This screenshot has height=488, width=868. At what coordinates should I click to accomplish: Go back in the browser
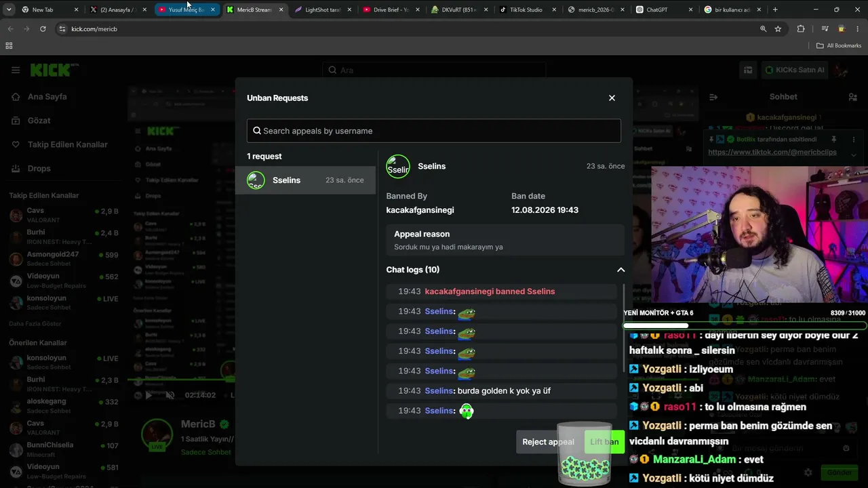pyautogui.click(x=10, y=29)
